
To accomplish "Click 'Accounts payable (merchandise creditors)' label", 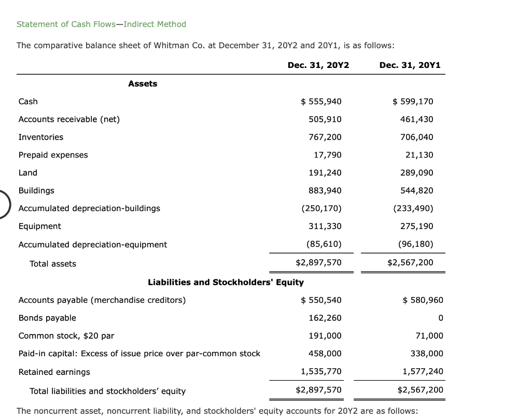I will (x=102, y=300).
